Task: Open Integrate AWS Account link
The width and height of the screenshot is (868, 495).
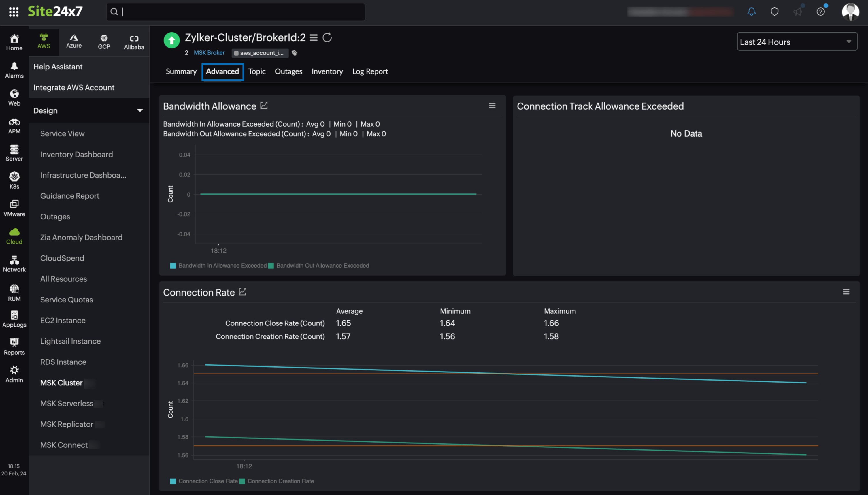Action: (74, 87)
